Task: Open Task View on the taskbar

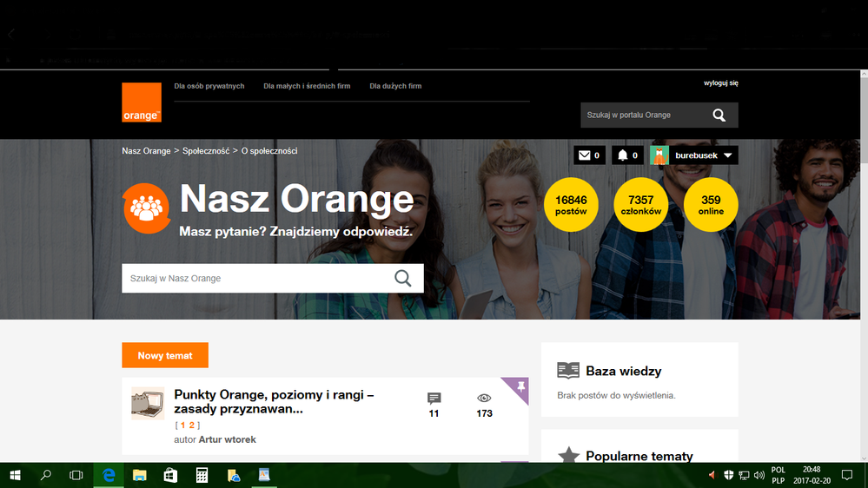Action: tap(76, 475)
